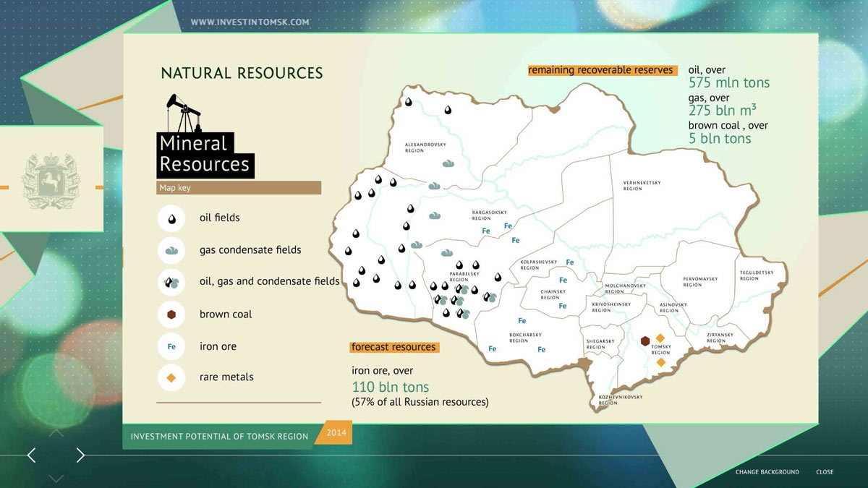
Task: Click the gas condensate icon under Alexandrovsky label
Action: click(x=447, y=163)
